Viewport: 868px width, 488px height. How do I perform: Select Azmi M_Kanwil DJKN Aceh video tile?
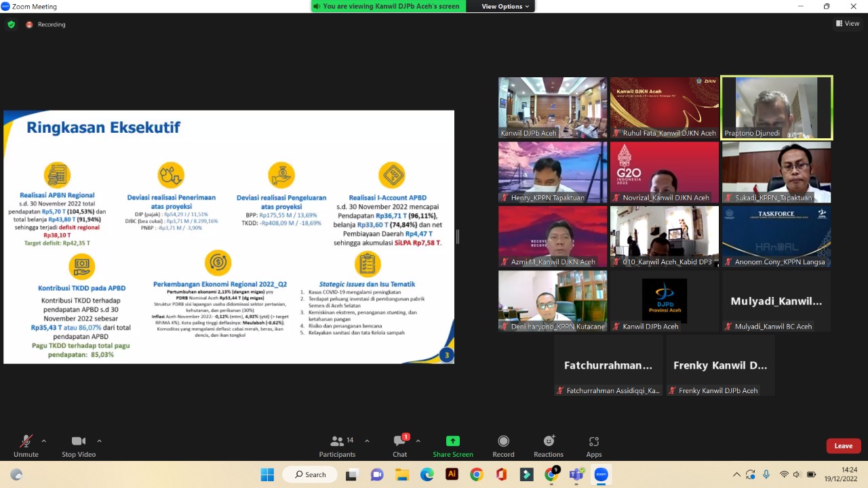coord(553,237)
